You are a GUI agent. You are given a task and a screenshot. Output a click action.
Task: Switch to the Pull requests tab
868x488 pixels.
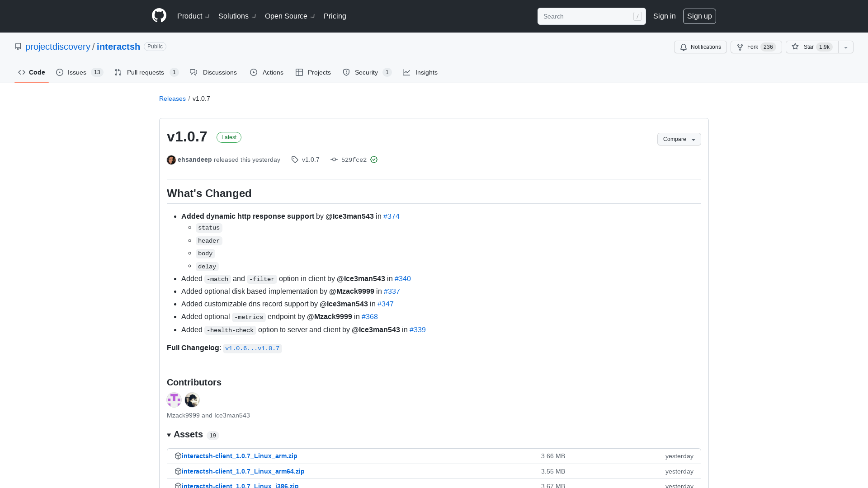(146, 72)
